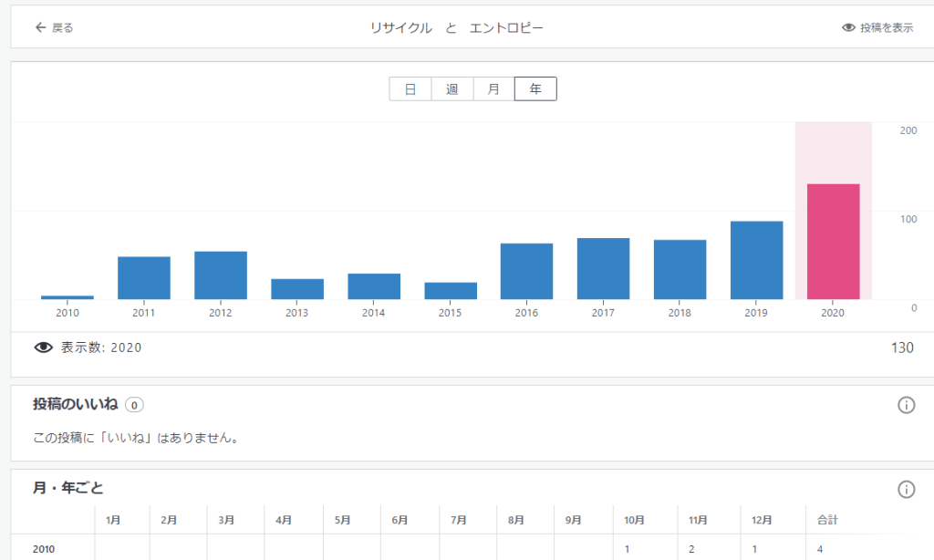The height and width of the screenshot is (560, 934).
Task: Click the 2012 bar in the chart
Action: tap(221, 275)
